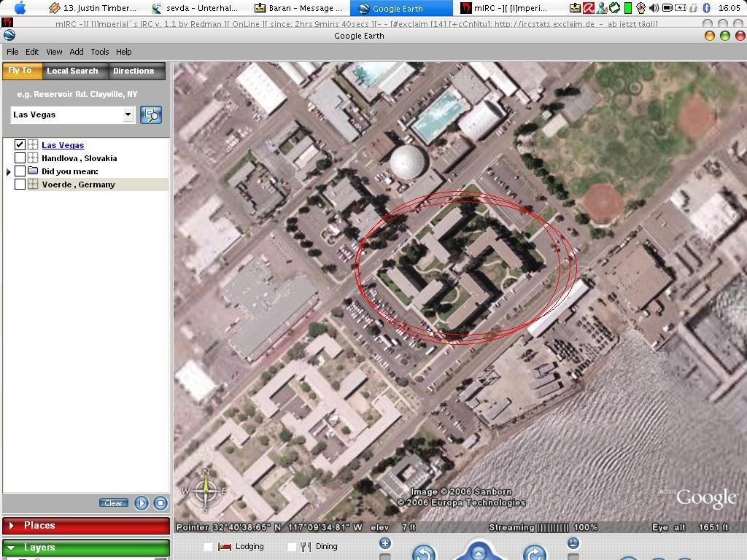Click the Lodging bed icon

point(224,547)
